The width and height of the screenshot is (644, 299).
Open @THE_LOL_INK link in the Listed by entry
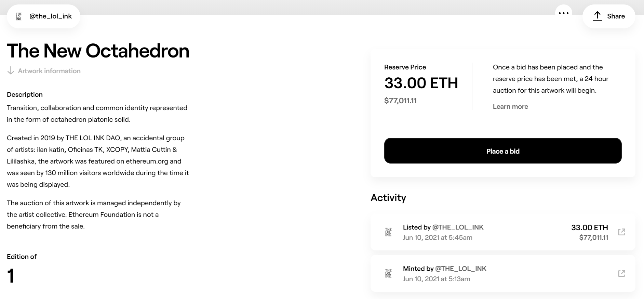click(458, 227)
